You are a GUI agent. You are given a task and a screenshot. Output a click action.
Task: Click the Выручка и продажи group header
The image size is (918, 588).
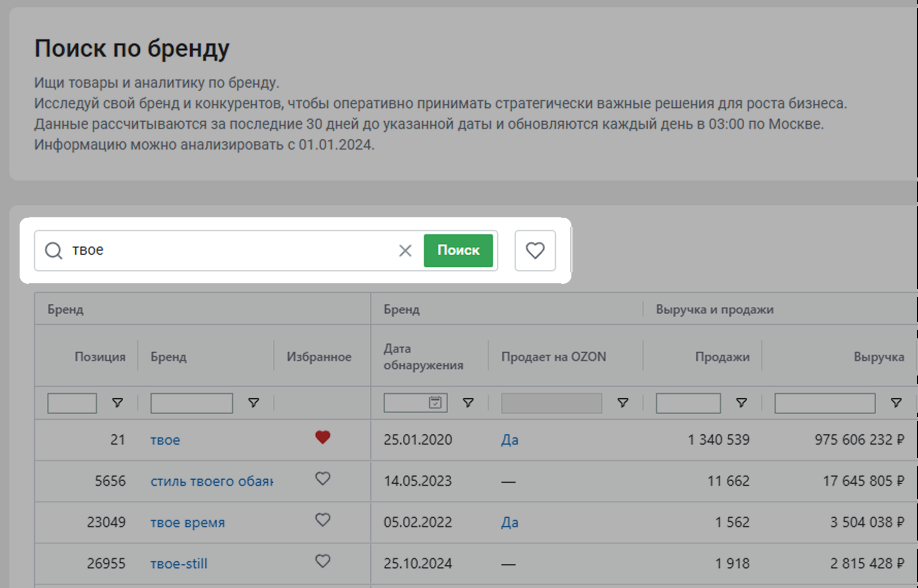click(715, 309)
